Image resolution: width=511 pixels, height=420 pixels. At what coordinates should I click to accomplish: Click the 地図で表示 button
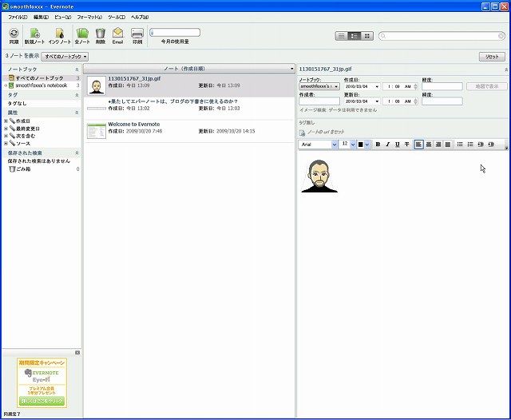point(486,86)
